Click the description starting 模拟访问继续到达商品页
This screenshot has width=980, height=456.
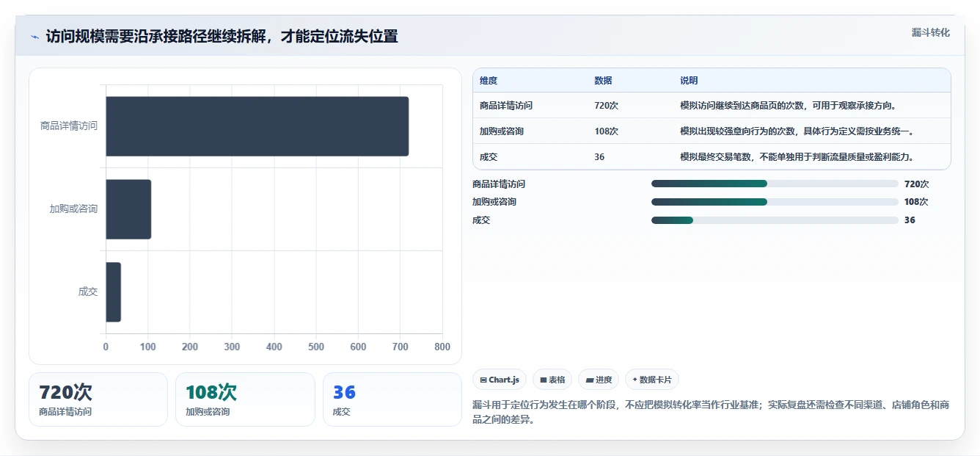(x=788, y=106)
